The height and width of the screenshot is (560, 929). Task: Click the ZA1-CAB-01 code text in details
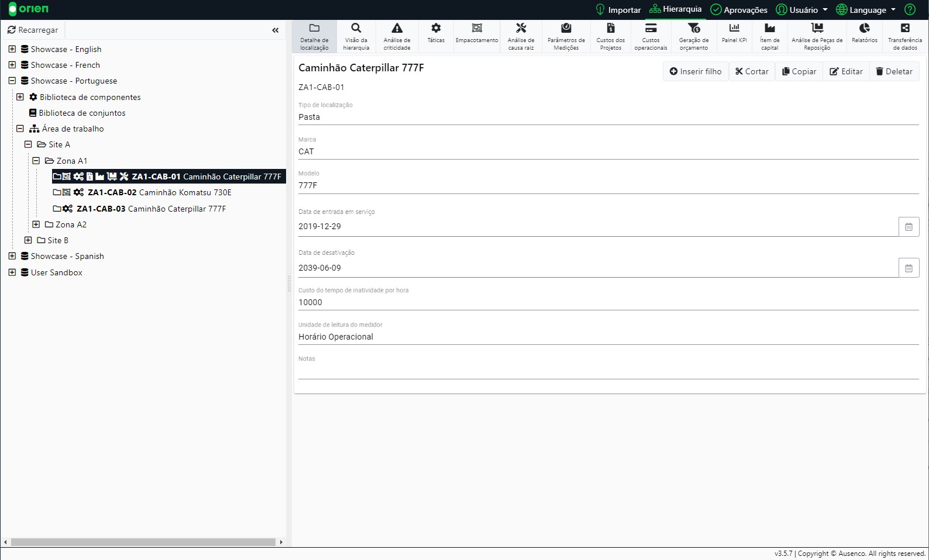[321, 87]
